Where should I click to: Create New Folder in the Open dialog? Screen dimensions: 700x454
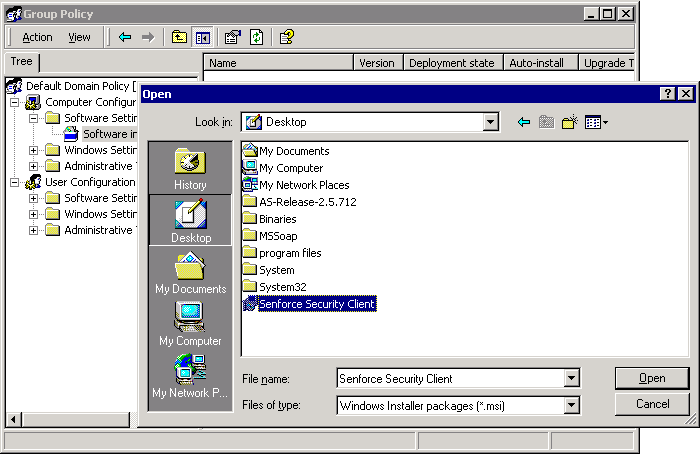tap(570, 122)
